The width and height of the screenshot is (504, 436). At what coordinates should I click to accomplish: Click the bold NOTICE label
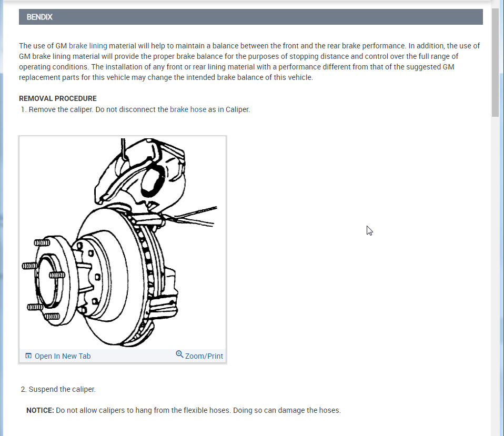click(40, 410)
